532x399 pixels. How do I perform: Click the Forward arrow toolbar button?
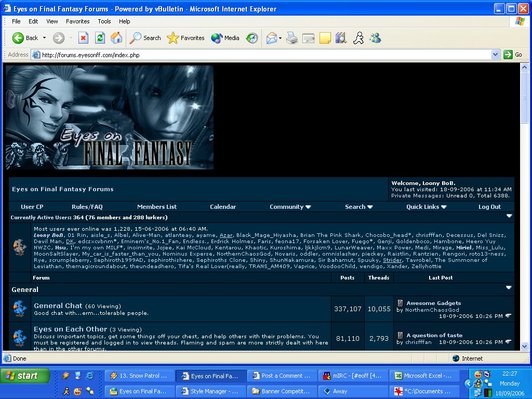tap(58, 38)
